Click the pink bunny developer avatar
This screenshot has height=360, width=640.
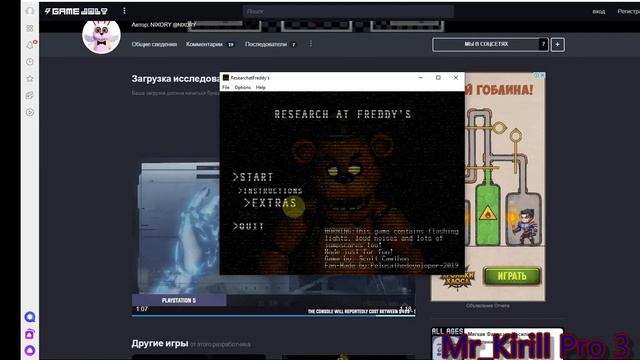[101, 36]
